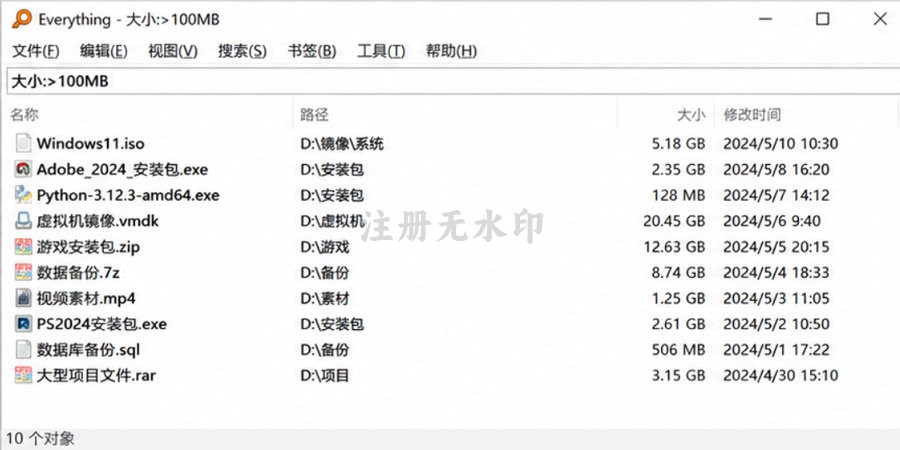
Task: Open the 文件(F) menu
Action: [x=36, y=51]
